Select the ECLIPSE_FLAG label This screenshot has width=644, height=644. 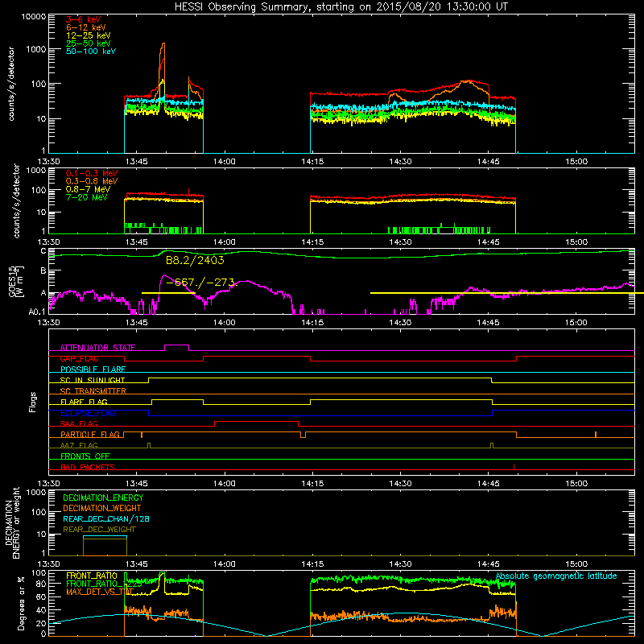pyautogui.click(x=88, y=413)
